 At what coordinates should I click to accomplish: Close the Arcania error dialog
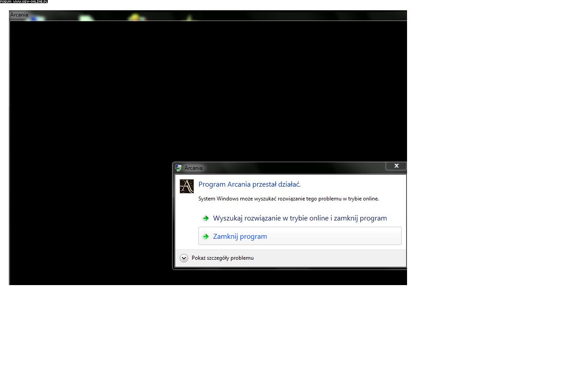[x=396, y=166]
